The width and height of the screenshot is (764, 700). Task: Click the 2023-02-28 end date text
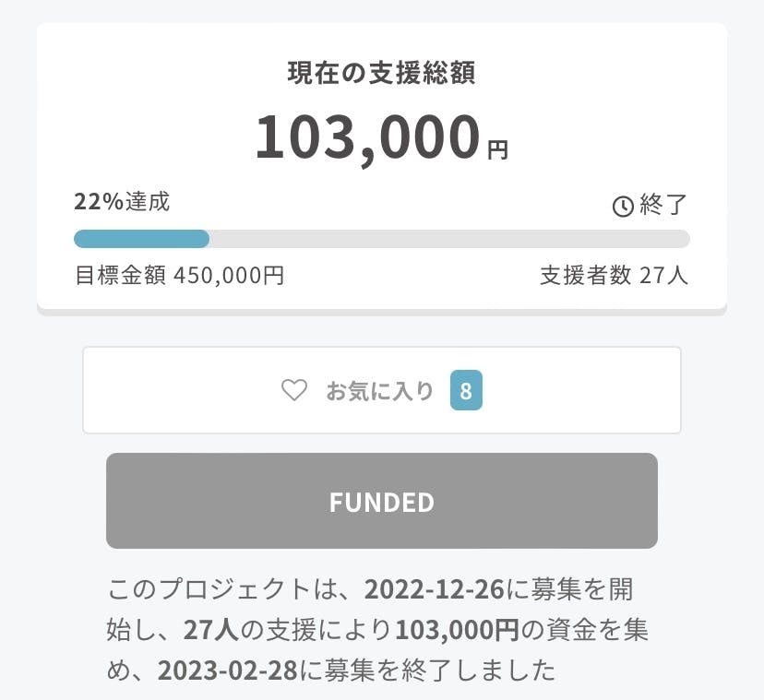point(227,670)
